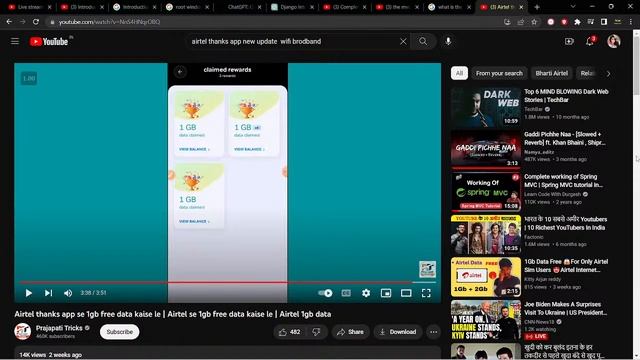Screen dimensions: 640x360
Task: Switch to miniplayer
Action: point(386,293)
